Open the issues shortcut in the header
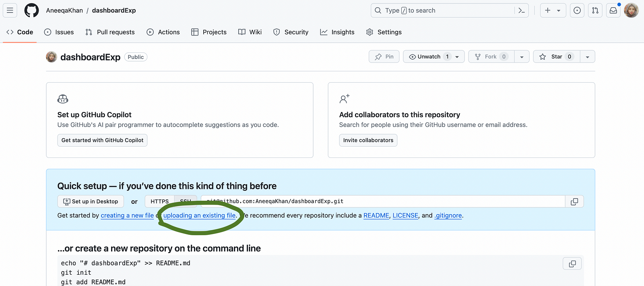This screenshot has height=286, width=644. tap(577, 10)
